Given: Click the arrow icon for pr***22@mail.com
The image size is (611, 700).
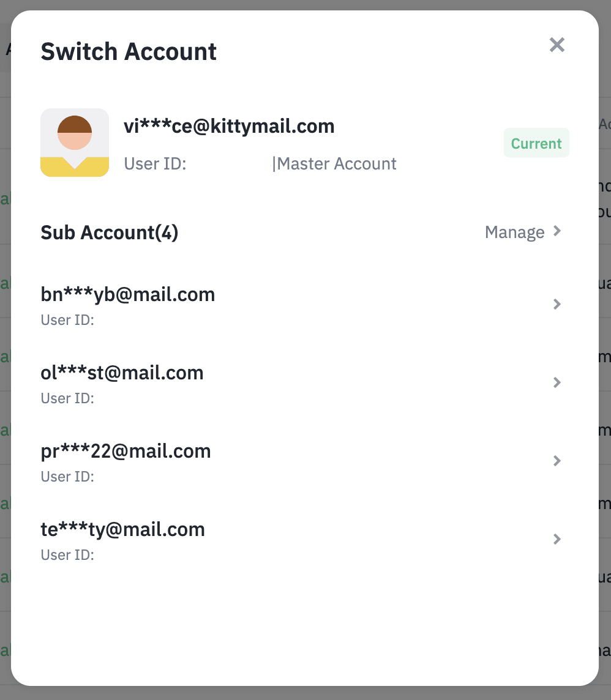Looking at the screenshot, I should [557, 461].
